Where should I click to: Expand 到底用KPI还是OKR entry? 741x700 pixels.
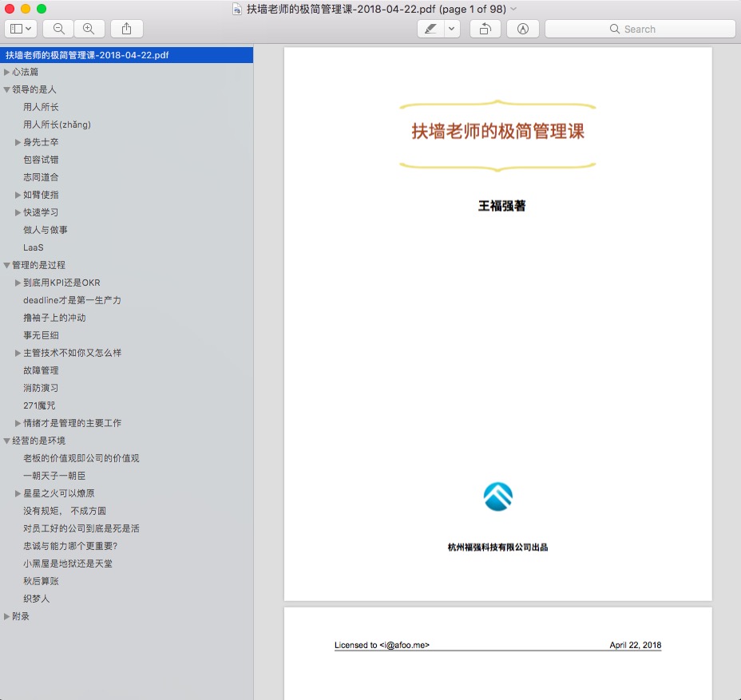coord(18,283)
